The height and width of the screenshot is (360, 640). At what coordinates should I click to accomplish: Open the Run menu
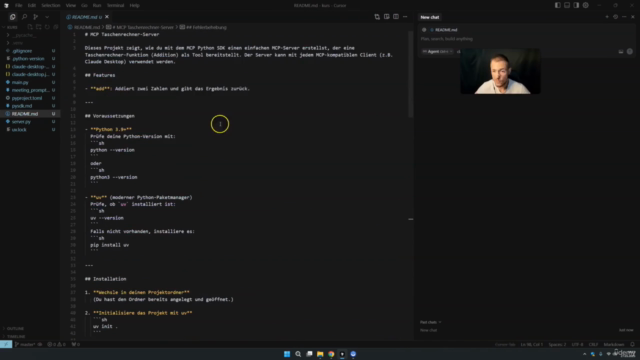click(97, 5)
